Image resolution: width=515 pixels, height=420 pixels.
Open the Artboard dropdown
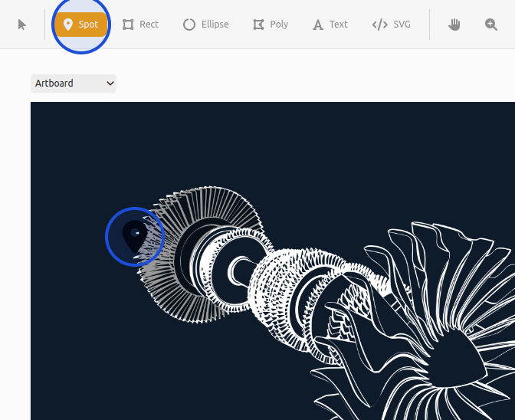click(74, 84)
